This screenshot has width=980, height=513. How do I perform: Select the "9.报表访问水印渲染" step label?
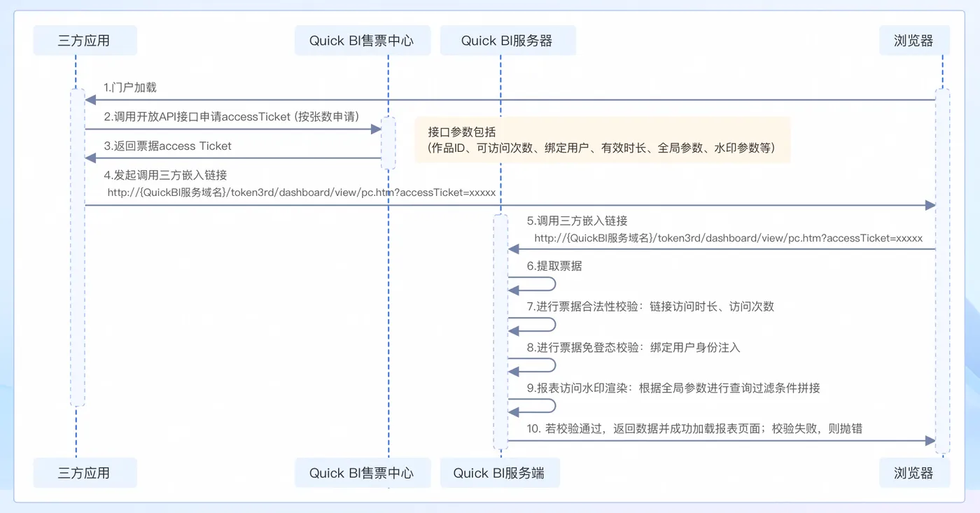click(673, 388)
